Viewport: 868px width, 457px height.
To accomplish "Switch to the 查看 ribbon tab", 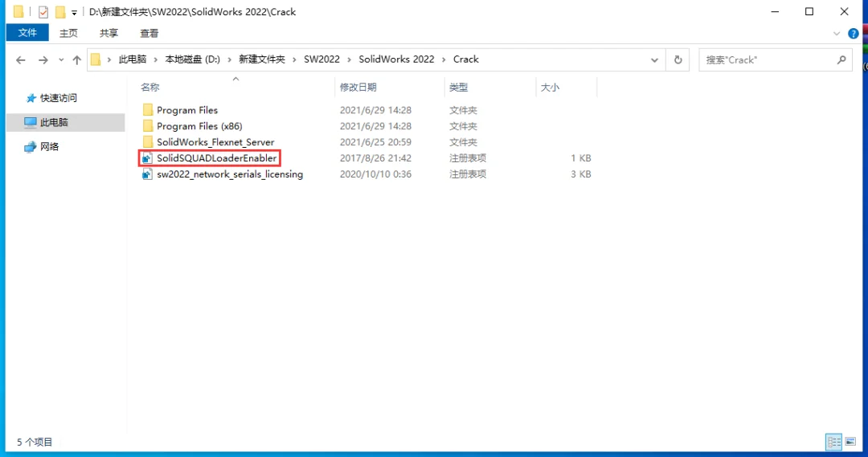I will pos(149,33).
